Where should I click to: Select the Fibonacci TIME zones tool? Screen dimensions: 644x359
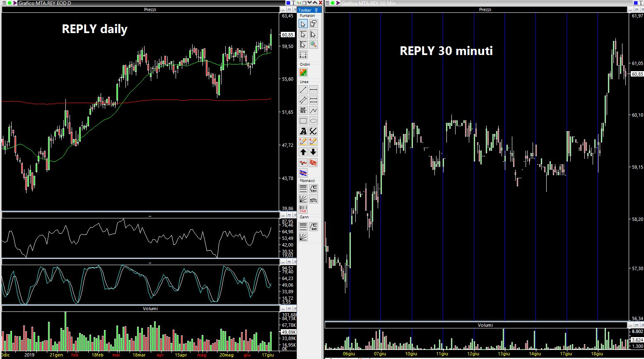(x=303, y=209)
